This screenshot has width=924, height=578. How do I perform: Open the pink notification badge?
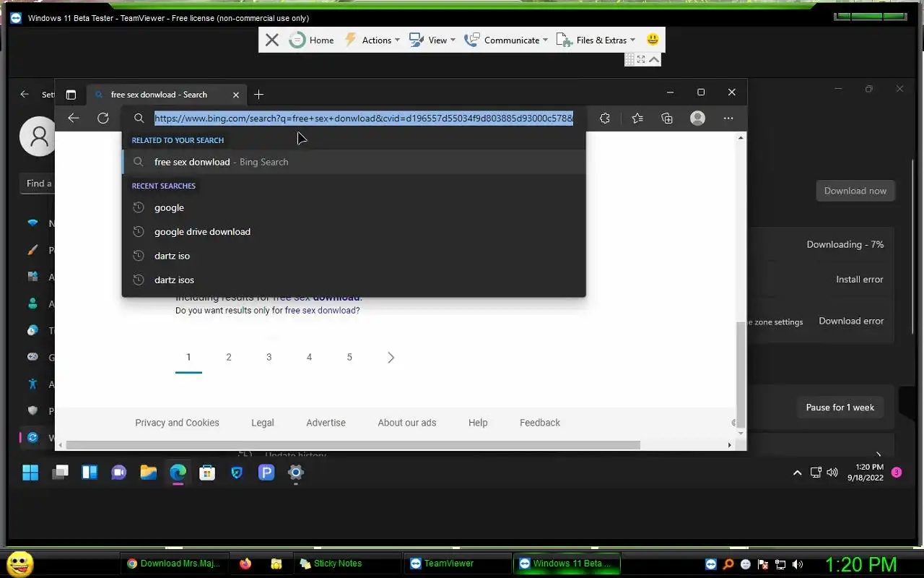[x=897, y=473]
